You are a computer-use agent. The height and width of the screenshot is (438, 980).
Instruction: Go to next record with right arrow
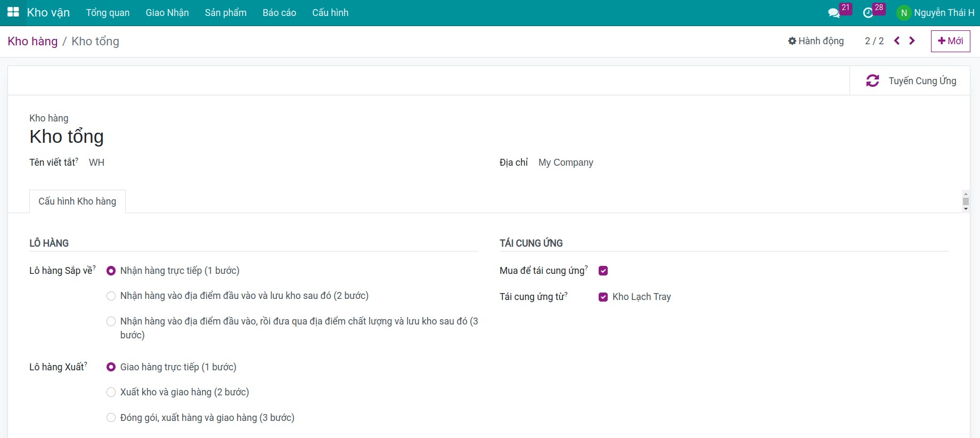click(x=912, y=41)
